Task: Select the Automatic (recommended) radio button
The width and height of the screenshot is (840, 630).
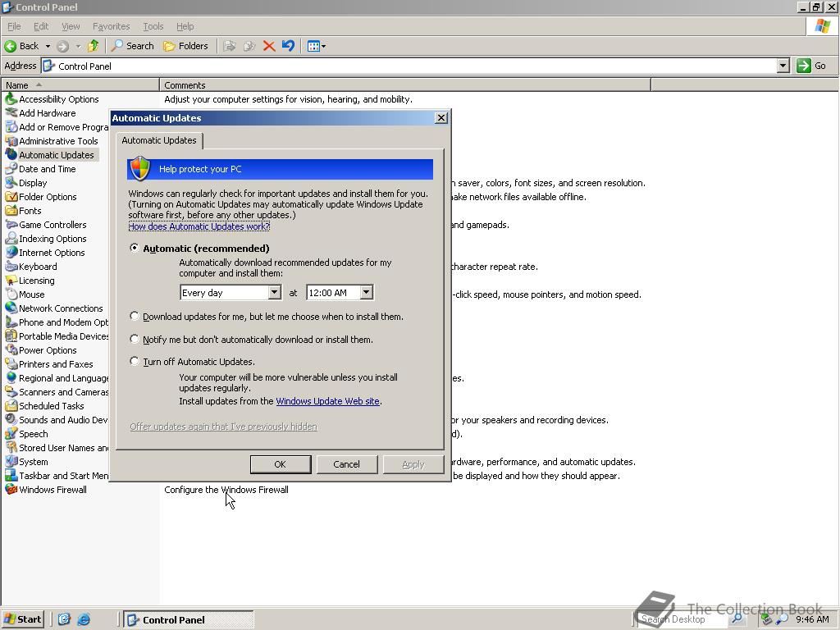Action: [135, 248]
